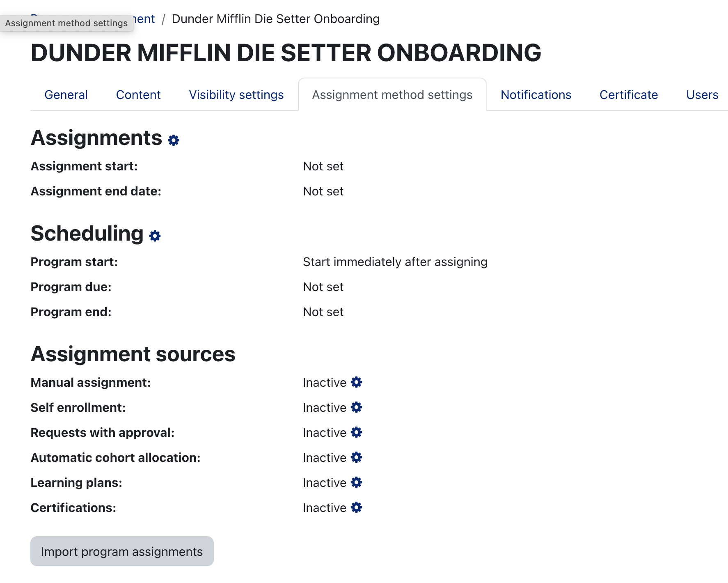This screenshot has width=728, height=583.
Task: Open the Scheduling settings gear icon
Action: pos(155,236)
